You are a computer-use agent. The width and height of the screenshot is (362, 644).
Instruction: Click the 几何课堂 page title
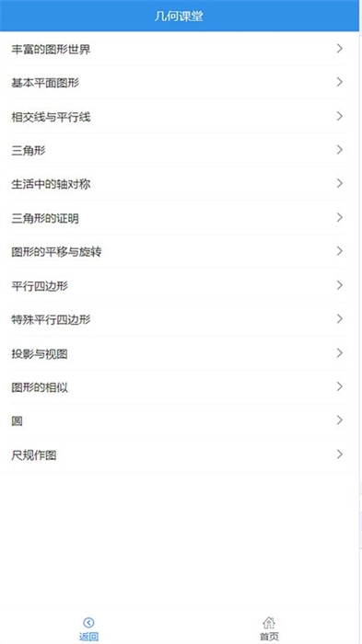179,17
